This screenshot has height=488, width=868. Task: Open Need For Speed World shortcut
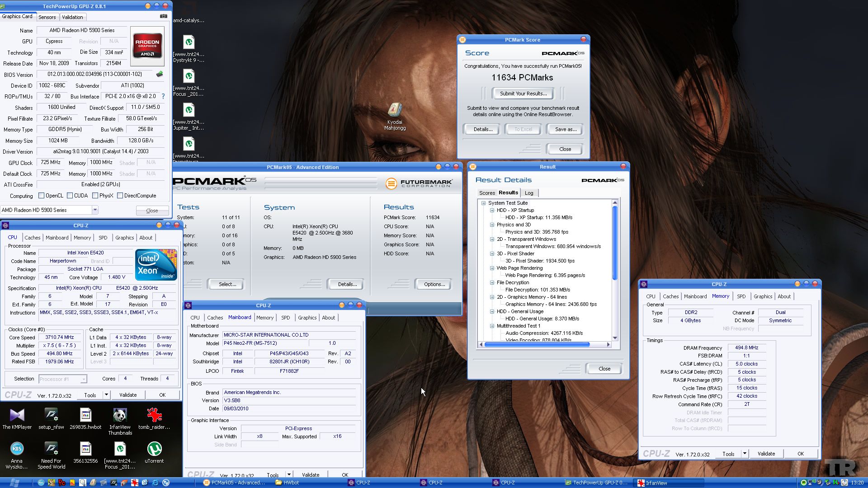(51, 455)
